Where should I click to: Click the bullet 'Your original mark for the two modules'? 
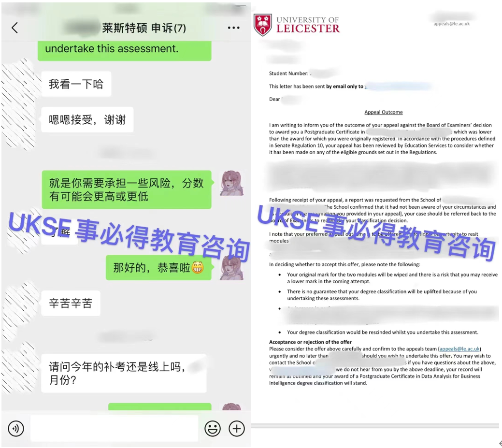click(x=392, y=278)
